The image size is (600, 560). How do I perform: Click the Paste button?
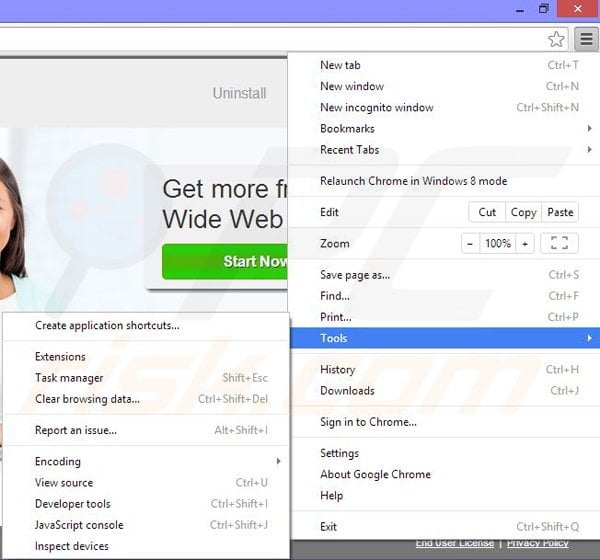tap(560, 212)
